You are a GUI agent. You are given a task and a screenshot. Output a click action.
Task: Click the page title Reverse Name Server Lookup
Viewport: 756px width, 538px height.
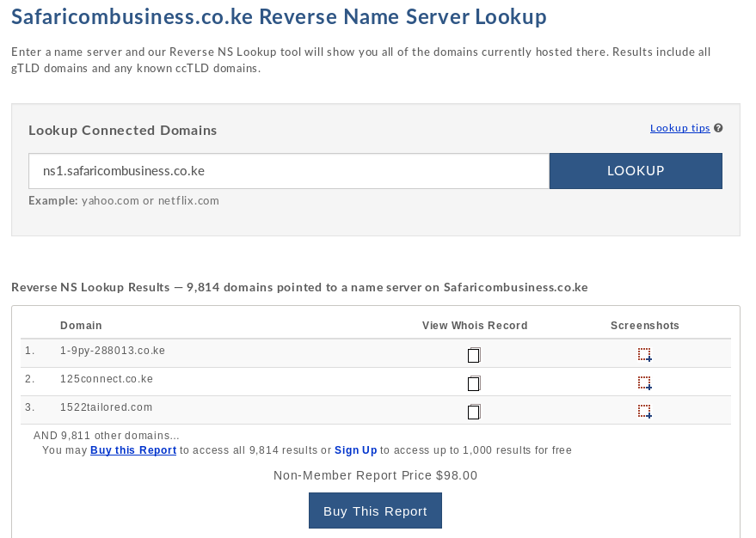(x=279, y=17)
